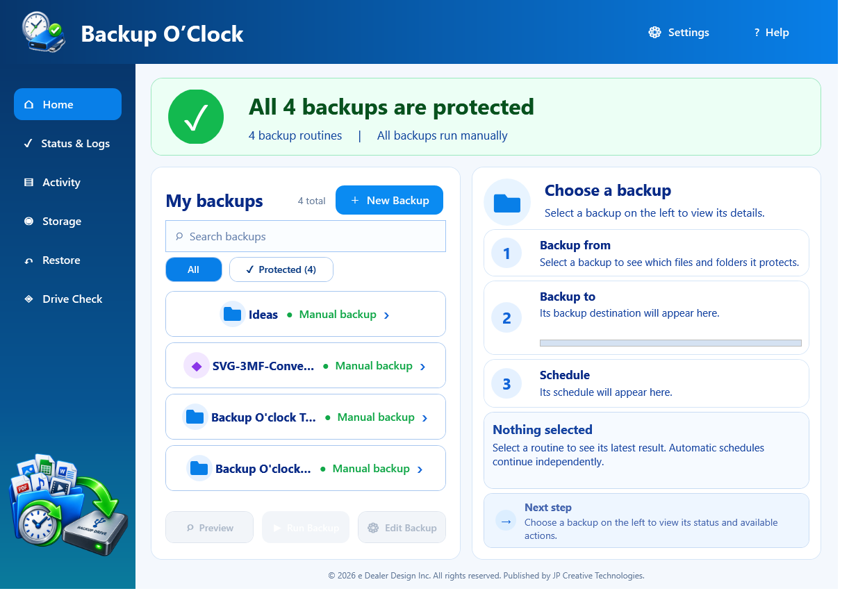
Task: Click the Next step arrow icon
Action: pyautogui.click(x=506, y=521)
